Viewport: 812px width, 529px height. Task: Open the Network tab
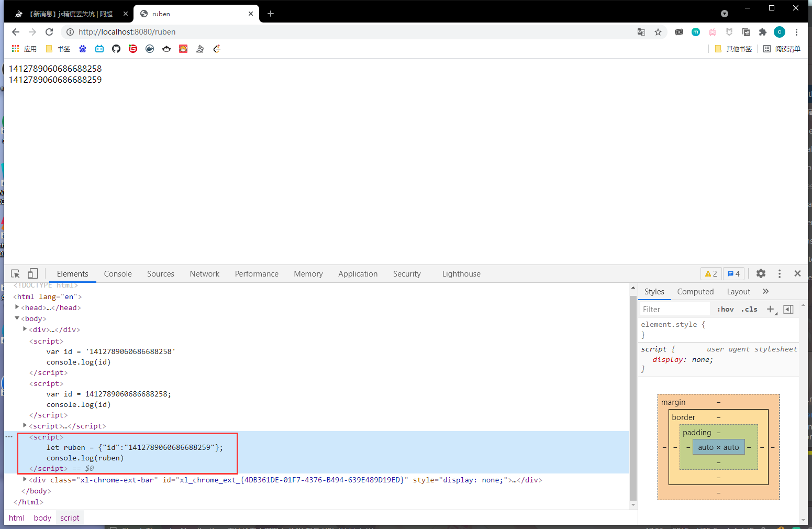click(x=204, y=273)
